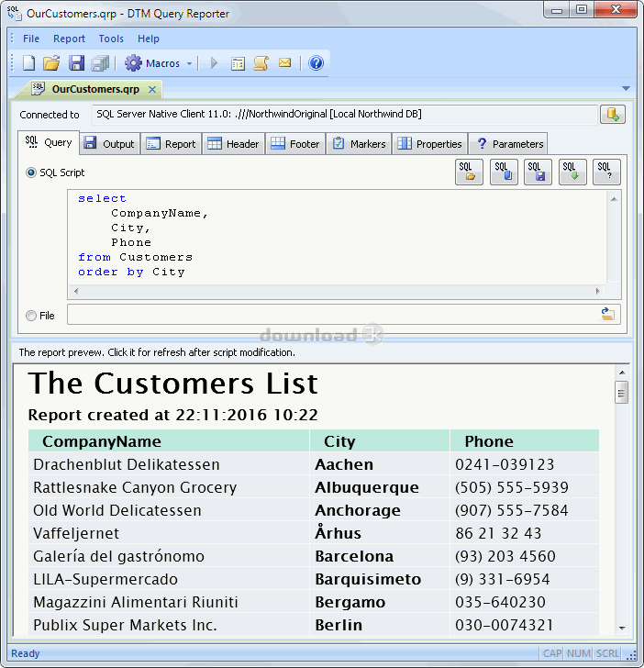Click the SQL save-disk button
Image resolution: width=644 pixels, height=668 pixels.
click(538, 172)
